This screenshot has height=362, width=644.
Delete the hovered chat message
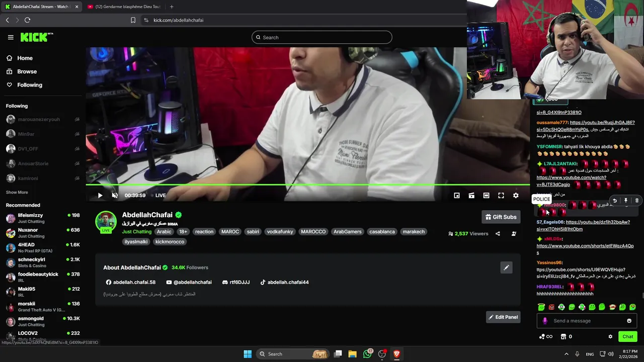pos(636,201)
